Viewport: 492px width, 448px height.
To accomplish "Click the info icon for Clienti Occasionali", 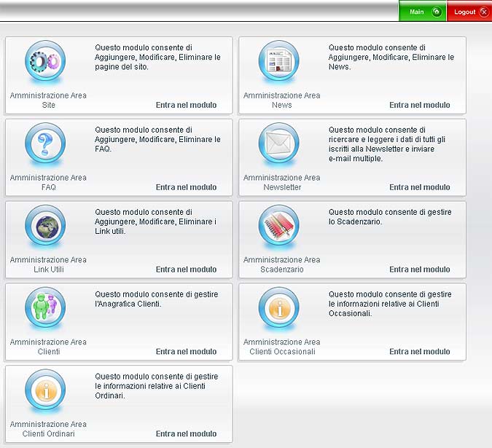I will 278,307.
